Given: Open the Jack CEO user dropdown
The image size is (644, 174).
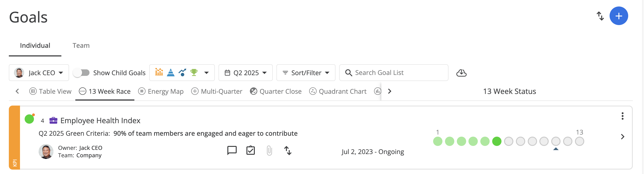Looking at the screenshot, I should click(39, 73).
